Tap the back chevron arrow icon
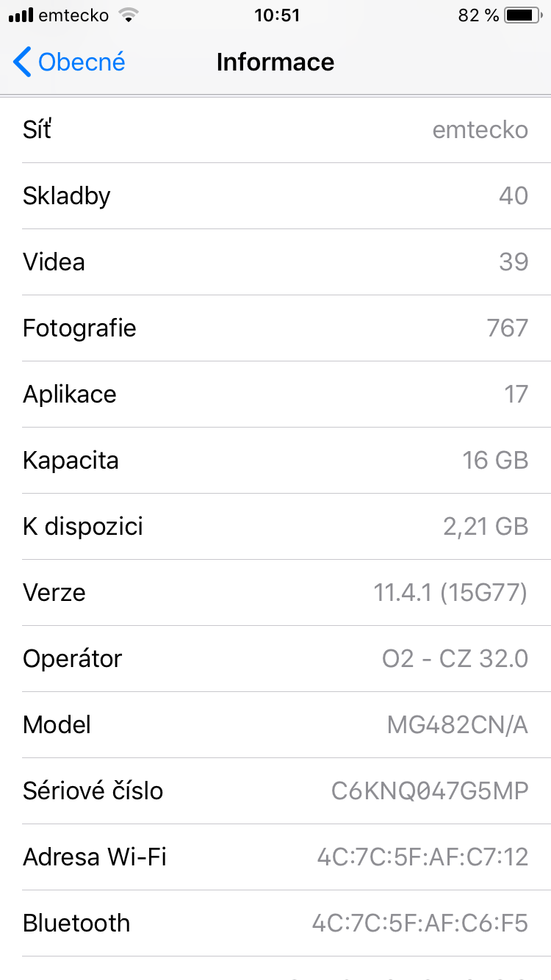The width and height of the screenshot is (551, 980). coord(22,62)
